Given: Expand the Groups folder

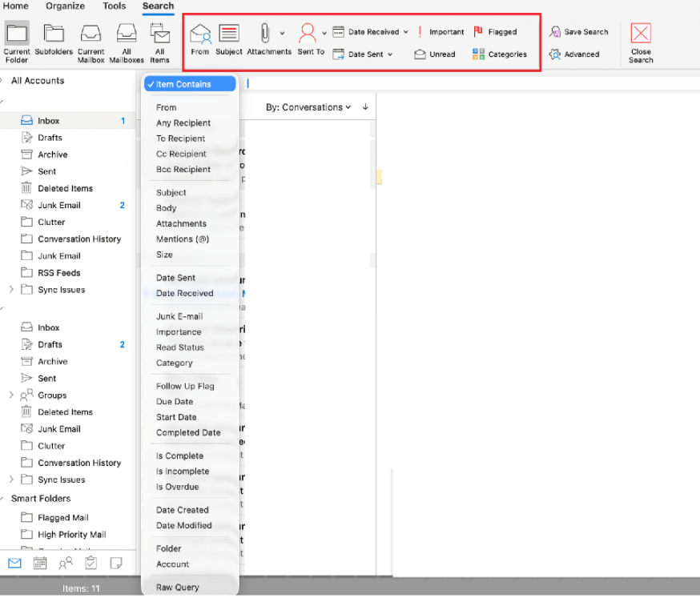Looking at the screenshot, I should pos(11,395).
